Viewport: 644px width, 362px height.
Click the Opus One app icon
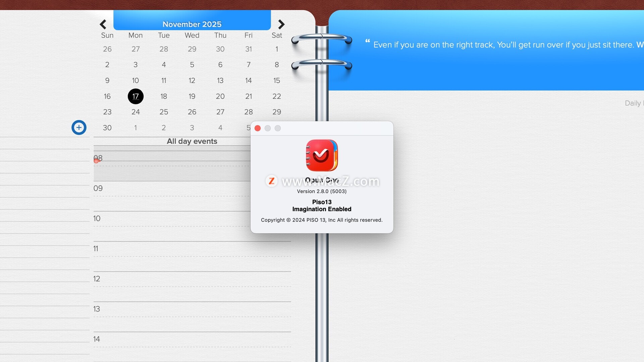(322, 155)
